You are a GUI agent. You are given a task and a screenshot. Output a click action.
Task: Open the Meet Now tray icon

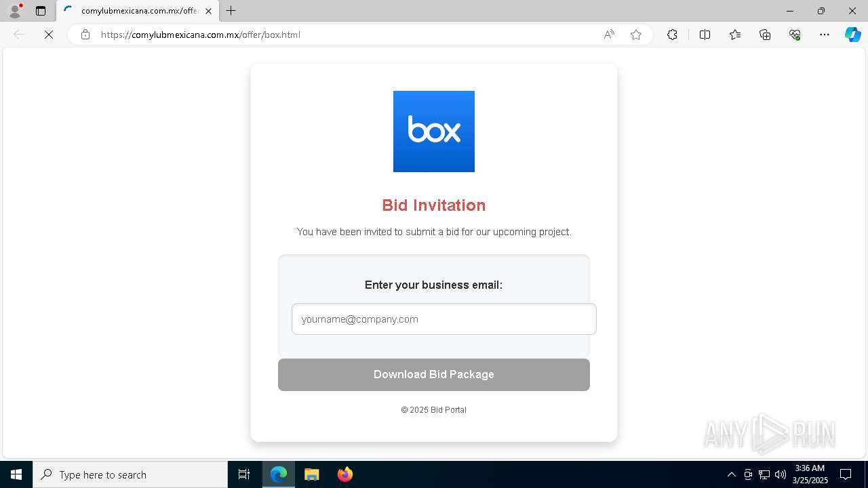(x=748, y=474)
